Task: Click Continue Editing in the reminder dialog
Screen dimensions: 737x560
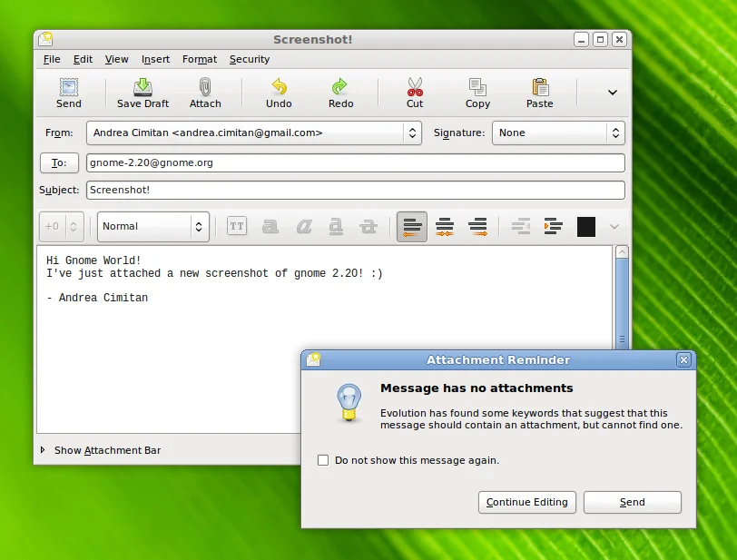Action: tap(526, 502)
